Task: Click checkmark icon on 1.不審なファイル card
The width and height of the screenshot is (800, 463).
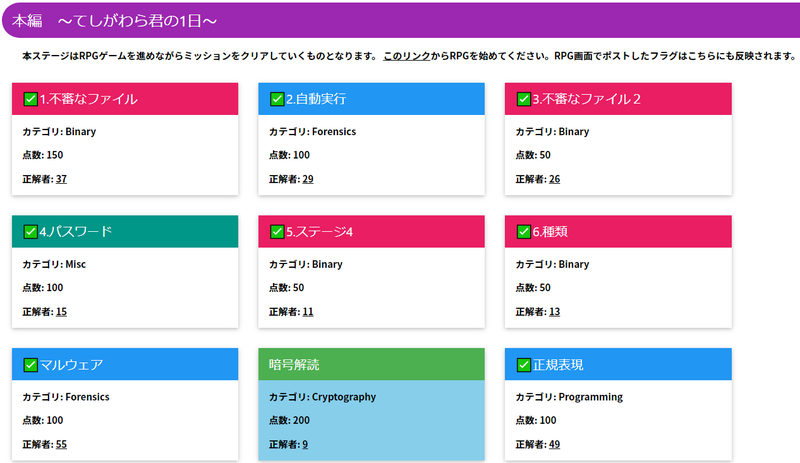Action: tap(31, 99)
